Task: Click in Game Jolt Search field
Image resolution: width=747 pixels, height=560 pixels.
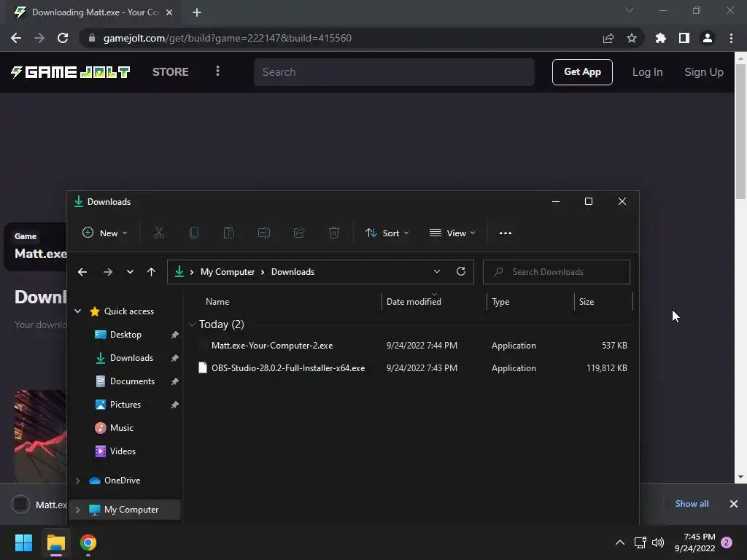Action: [x=394, y=72]
